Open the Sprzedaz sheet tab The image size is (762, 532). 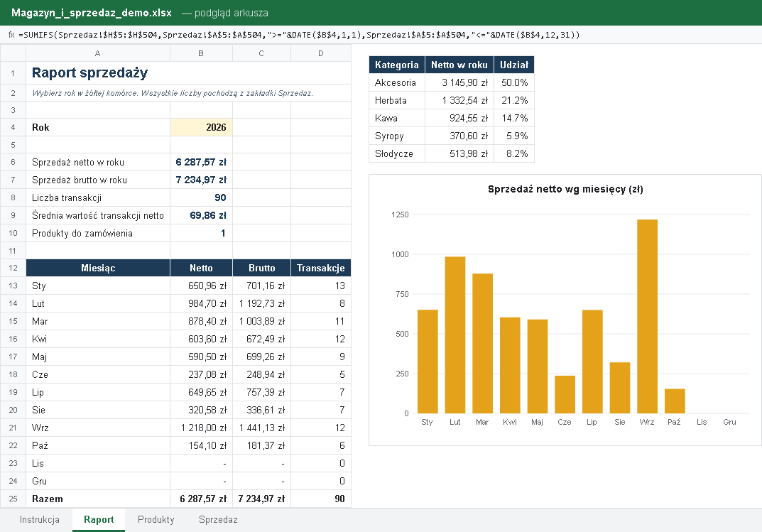pos(218,519)
